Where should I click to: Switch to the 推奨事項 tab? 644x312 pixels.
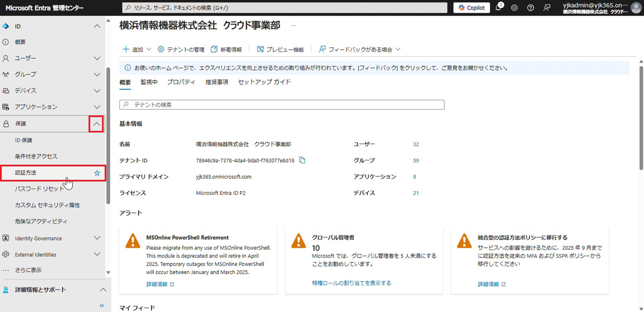[217, 82]
